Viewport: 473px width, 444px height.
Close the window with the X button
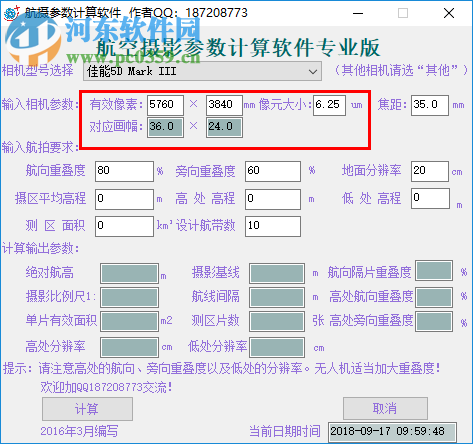pyautogui.click(x=449, y=13)
